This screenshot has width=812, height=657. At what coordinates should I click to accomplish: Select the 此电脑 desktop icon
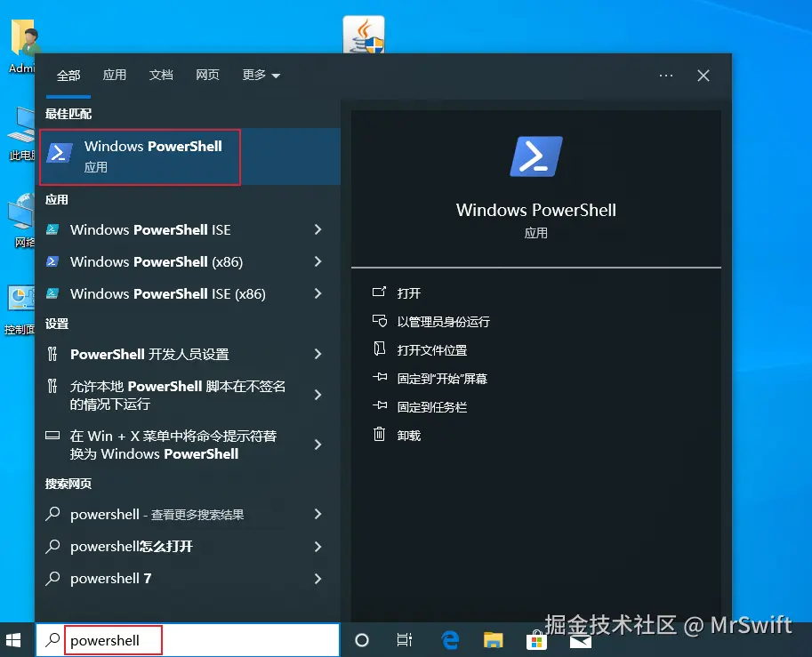(x=20, y=133)
